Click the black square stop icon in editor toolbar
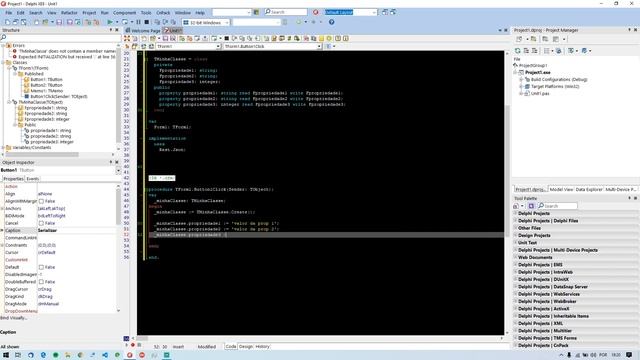Viewport: 640px width, 360px height. tap(227, 38)
